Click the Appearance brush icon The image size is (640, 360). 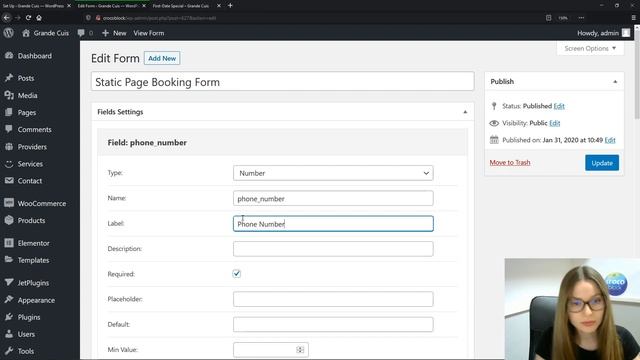coord(9,300)
